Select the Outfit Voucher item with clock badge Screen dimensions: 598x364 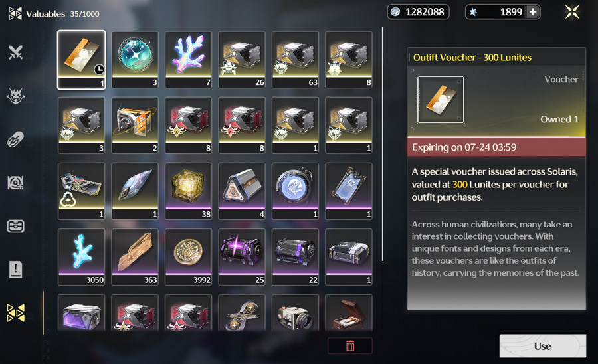click(x=82, y=60)
